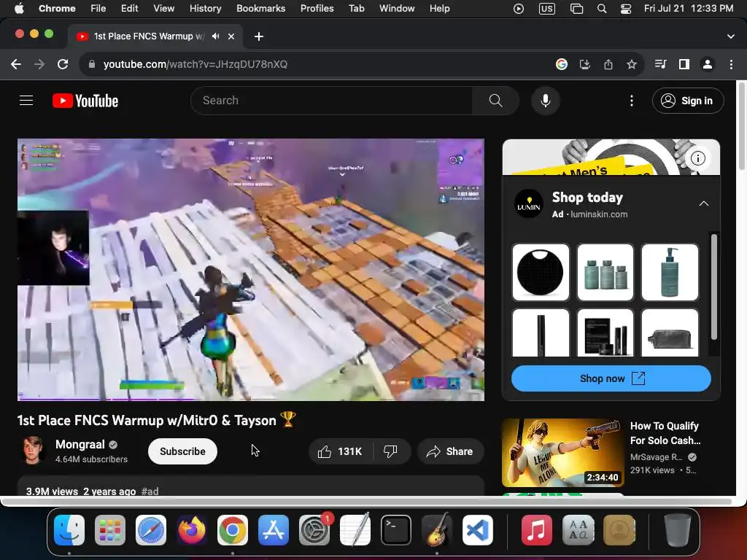This screenshot has width=747, height=560.
Task: Open media controls in Chrome toolbar
Action: [660, 64]
